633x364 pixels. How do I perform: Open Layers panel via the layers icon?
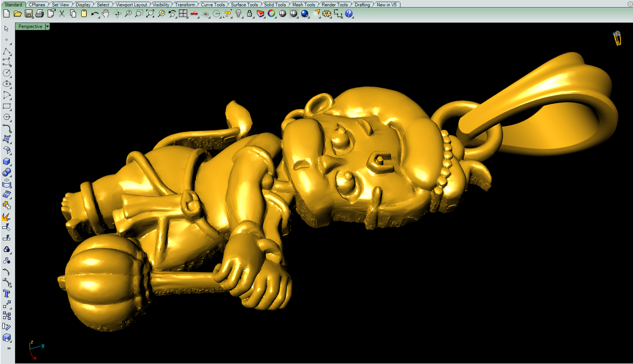(x=260, y=14)
